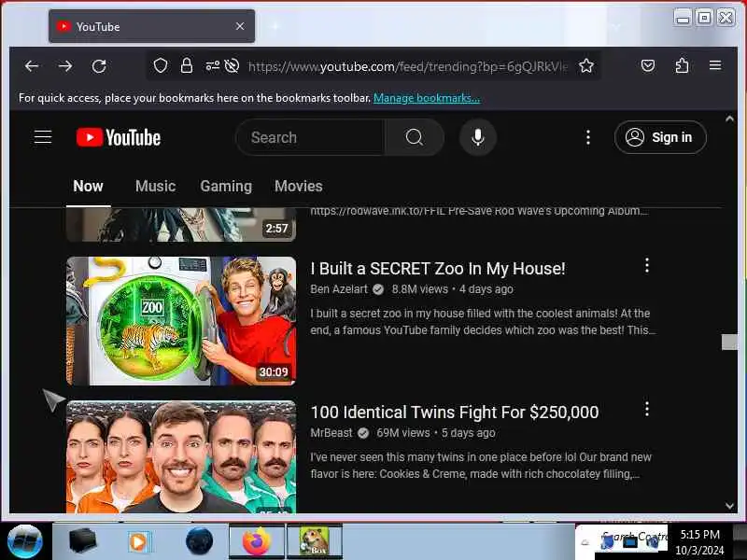Click the scrollbar down arrow

729,506
